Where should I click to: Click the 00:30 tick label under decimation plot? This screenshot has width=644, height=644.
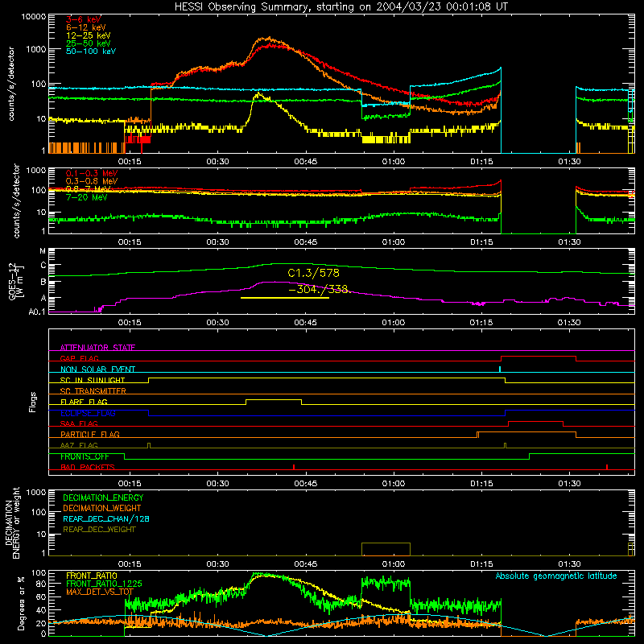pos(217,564)
